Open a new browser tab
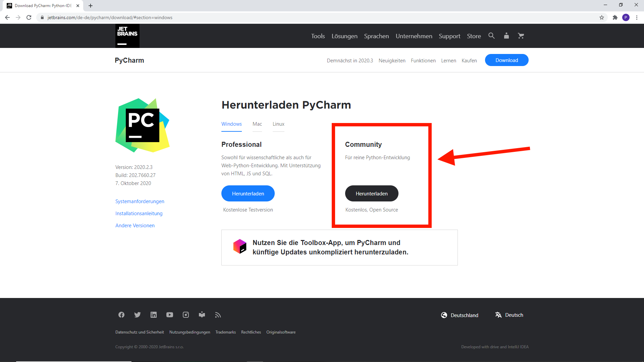This screenshot has height=362, width=644. [x=91, y=6]
